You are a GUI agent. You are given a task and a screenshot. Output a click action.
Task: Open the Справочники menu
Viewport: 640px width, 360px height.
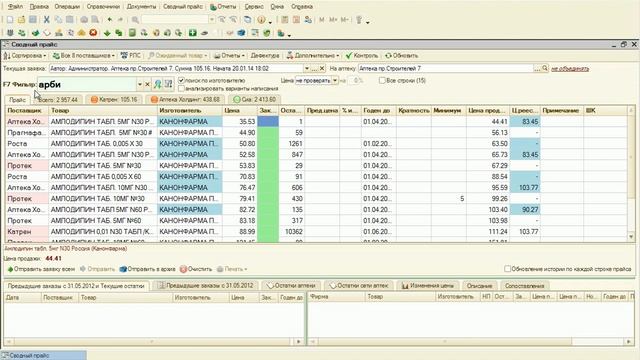(x=103, y=7)
